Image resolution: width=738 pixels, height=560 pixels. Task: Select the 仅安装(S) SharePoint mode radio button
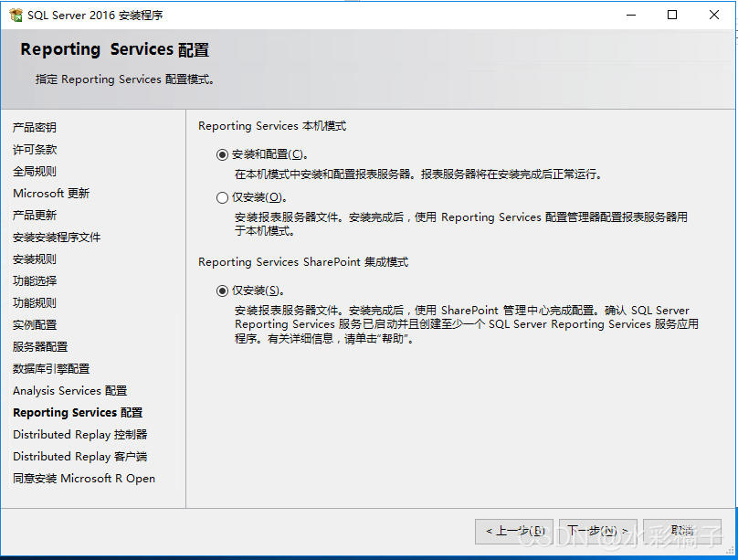[222, 291]
